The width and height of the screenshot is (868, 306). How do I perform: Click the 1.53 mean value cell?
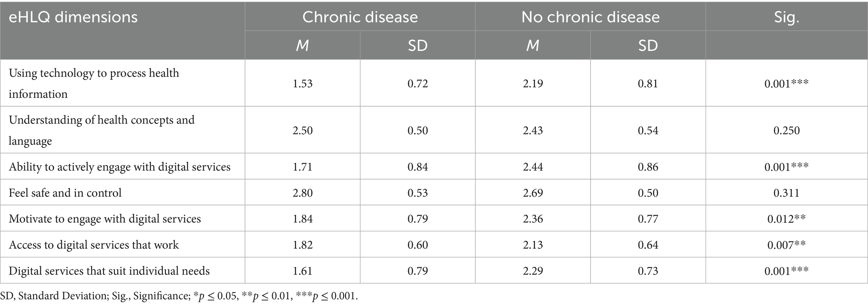click(x=302, y=83)
